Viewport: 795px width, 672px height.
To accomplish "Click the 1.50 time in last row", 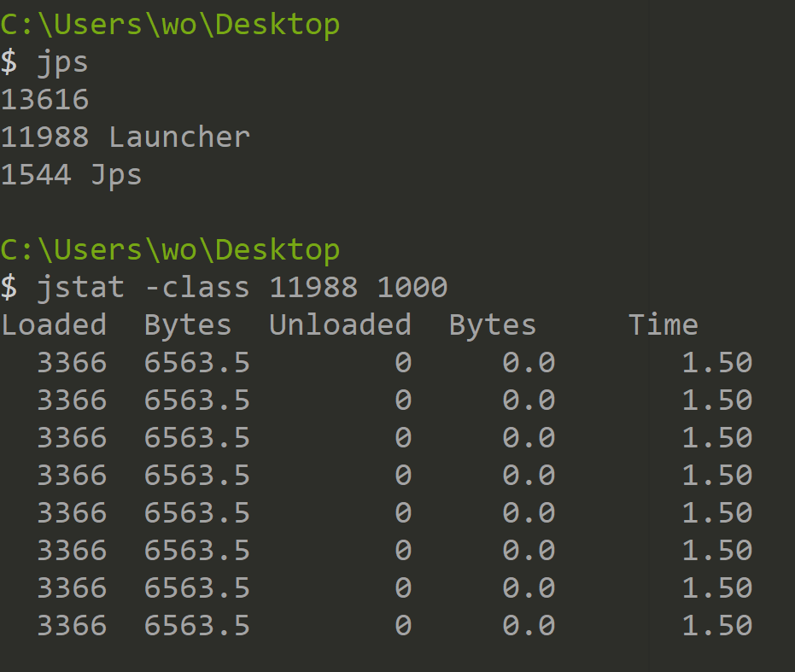I will 716,626.
